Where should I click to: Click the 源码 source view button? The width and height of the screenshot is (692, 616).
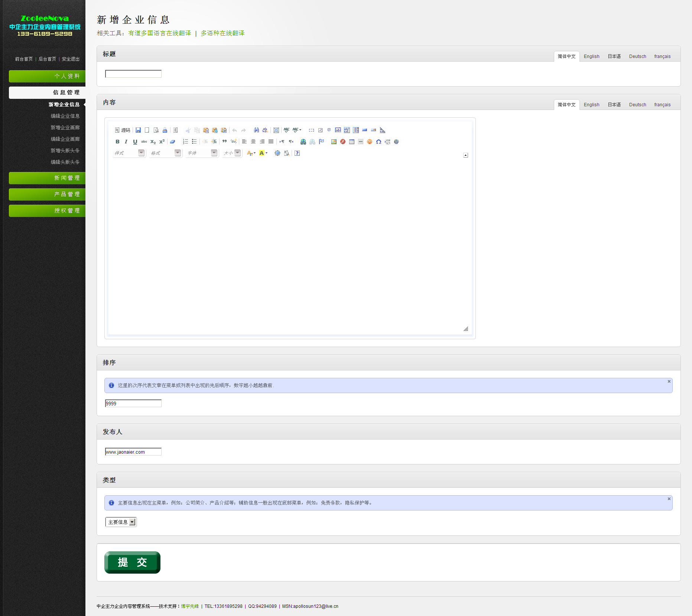click(123, 130)
